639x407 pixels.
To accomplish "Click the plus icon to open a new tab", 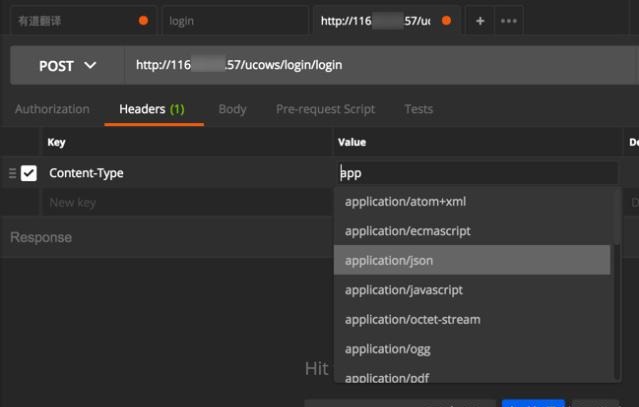I will click(480, 20).
